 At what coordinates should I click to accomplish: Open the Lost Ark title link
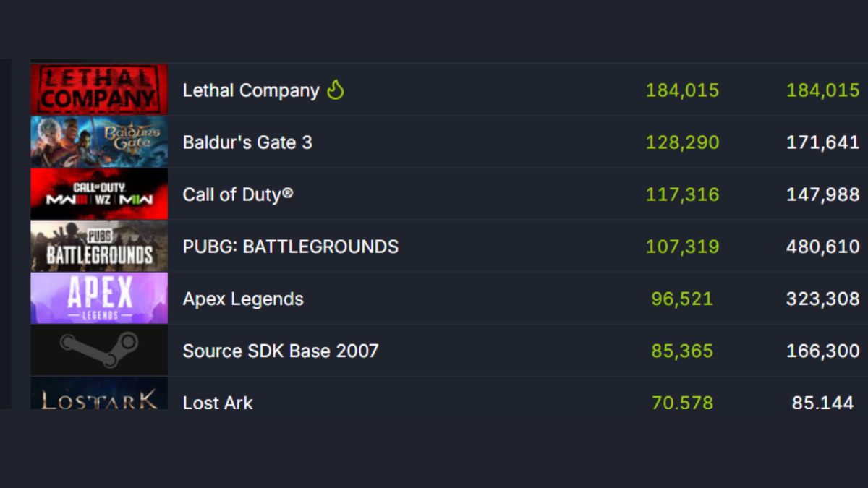(218, 402)
